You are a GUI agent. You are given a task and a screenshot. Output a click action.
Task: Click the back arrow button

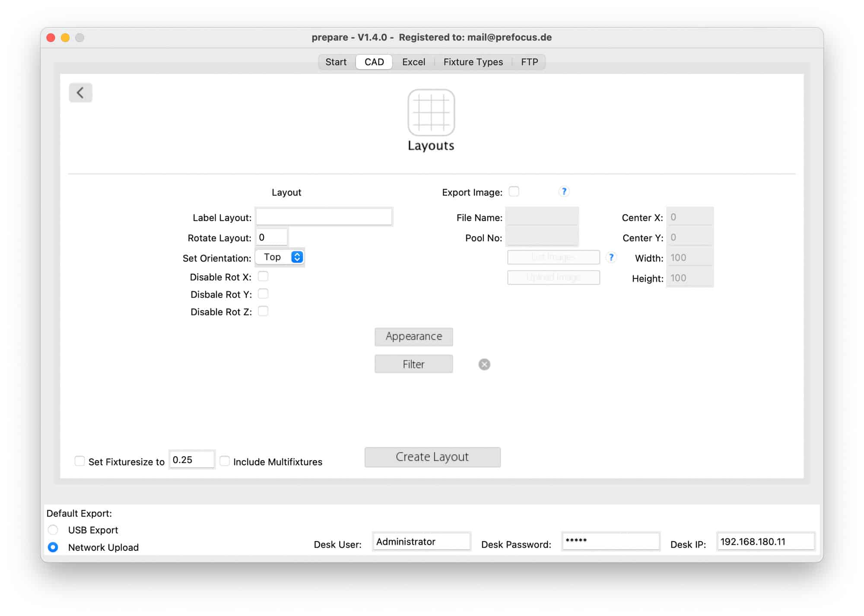pos(80,92)
